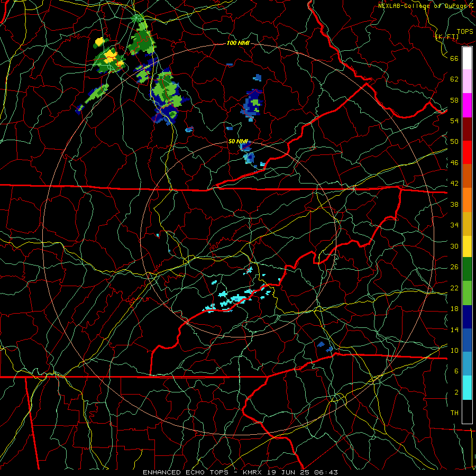The height and width of the screenshot is (476, 476).
Task: Click the gold legend color band
Action: click(x=467, y=224)
